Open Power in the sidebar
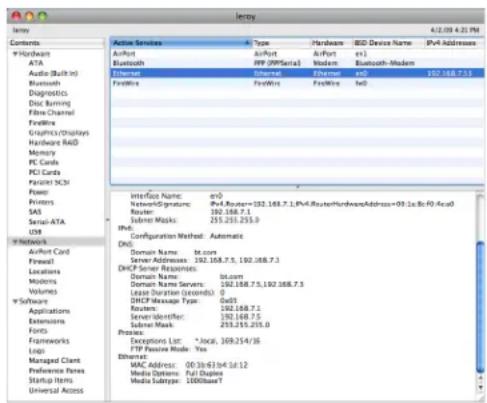This screenshot has height=403, width=487. point(38,192)
